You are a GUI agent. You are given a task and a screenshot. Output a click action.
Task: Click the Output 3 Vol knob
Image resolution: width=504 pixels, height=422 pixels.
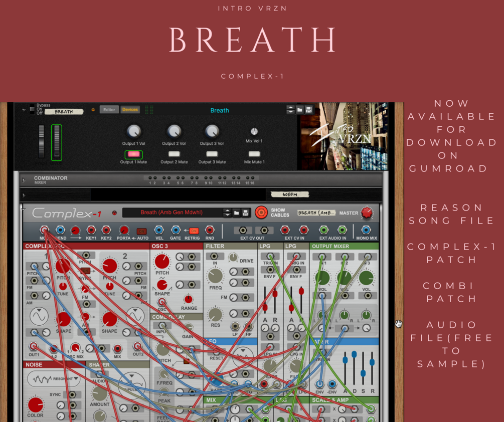click(212, 131)
